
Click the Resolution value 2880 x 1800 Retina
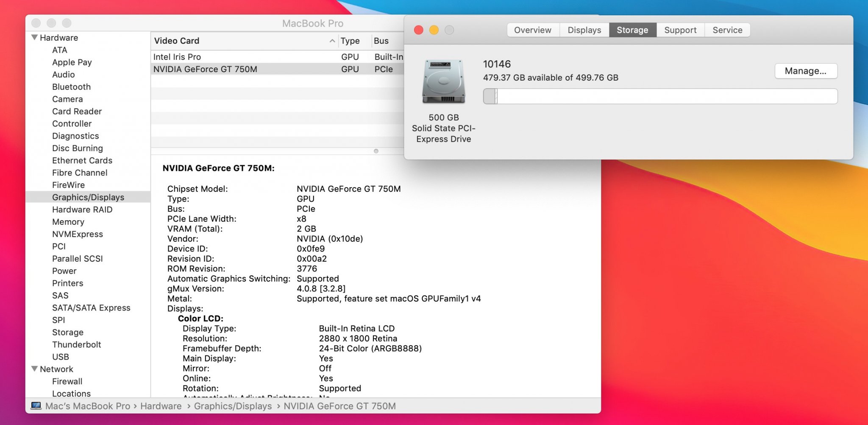(358, 338)
